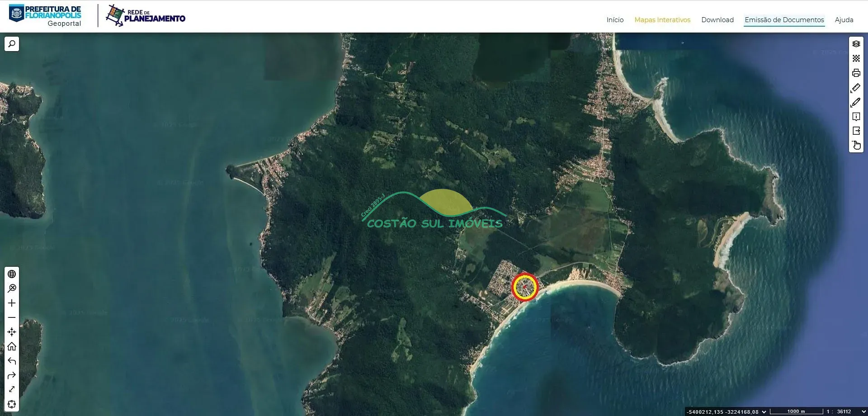This screenshot has width=868, height=416.
Task: Click the yellow-red circled property marker
Action: (x=525, y=287)
